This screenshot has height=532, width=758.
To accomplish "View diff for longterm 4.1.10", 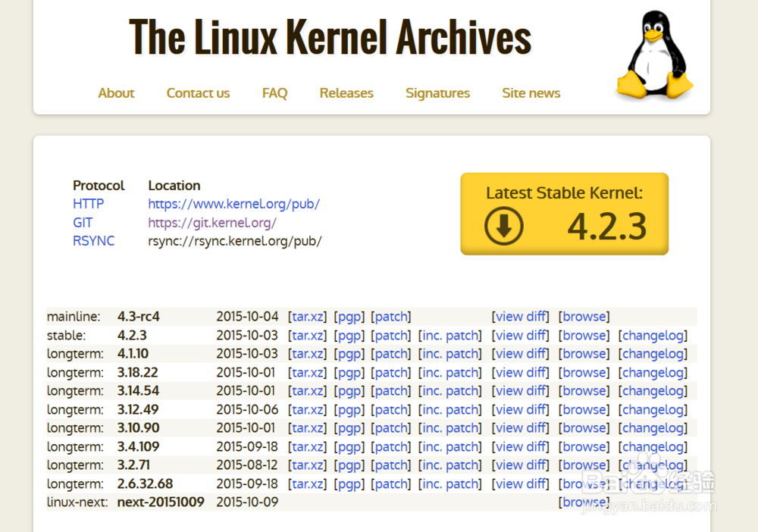I will (521, 354).
